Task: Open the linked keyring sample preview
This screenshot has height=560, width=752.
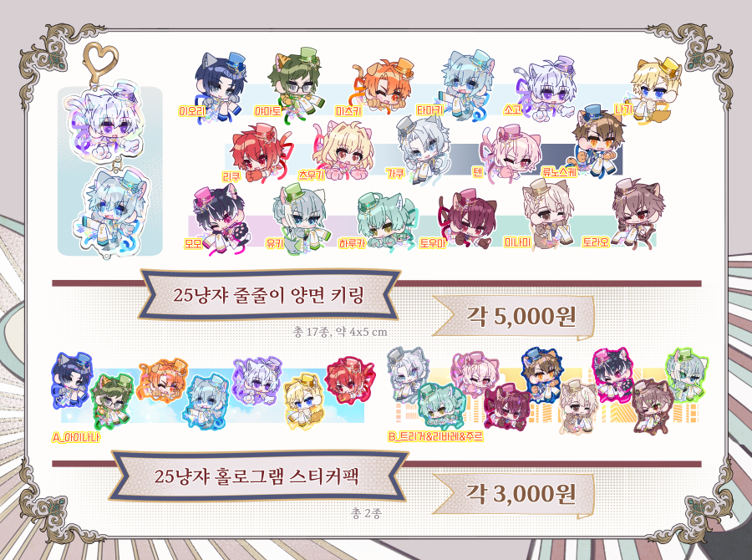Action: 109,171
